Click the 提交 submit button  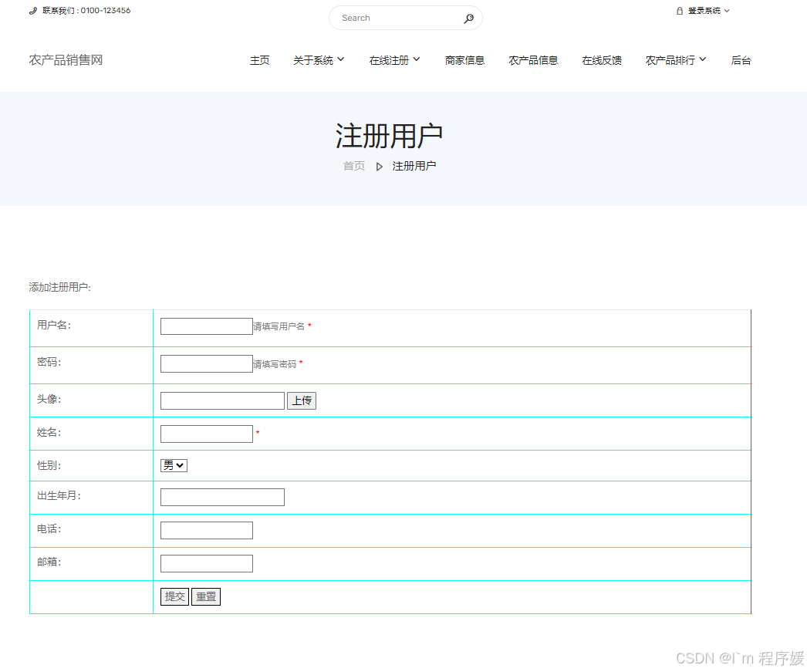coord(174,596)
